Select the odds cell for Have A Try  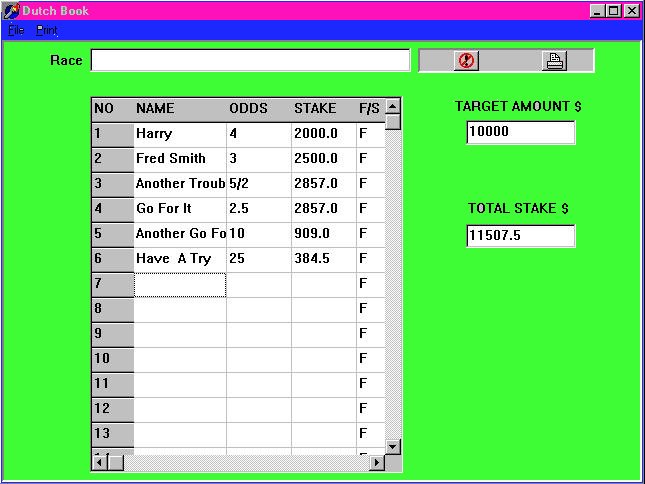258,259
